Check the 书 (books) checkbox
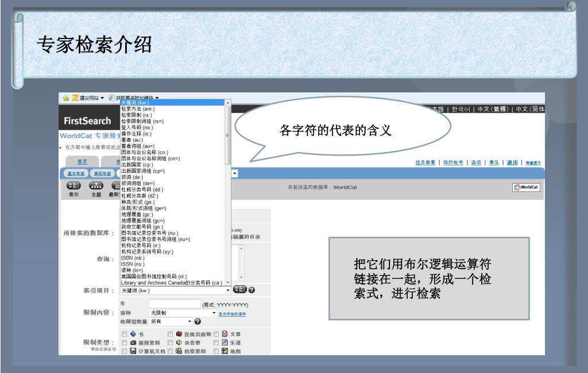This screenshot has width=588, height=373. 124,334
